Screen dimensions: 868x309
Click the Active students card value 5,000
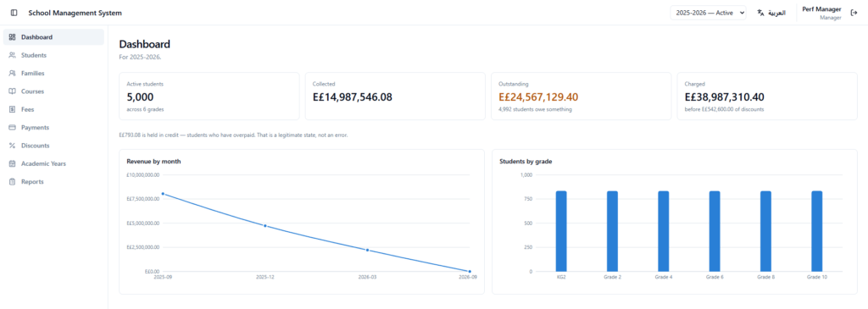pos(140,97)
